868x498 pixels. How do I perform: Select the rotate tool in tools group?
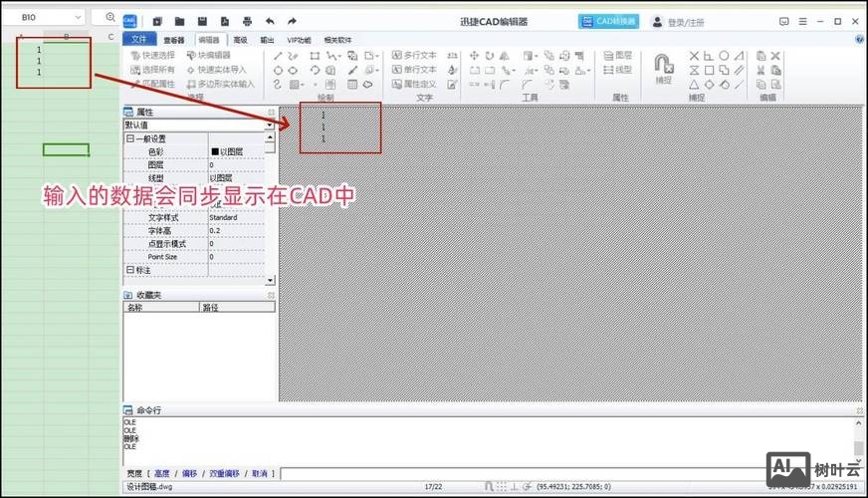coord(490,56)
